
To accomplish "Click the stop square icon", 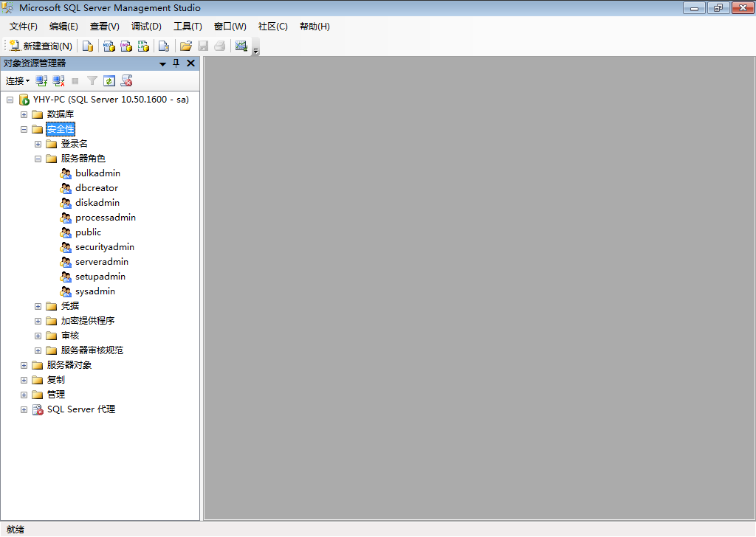I will point(75,81).
